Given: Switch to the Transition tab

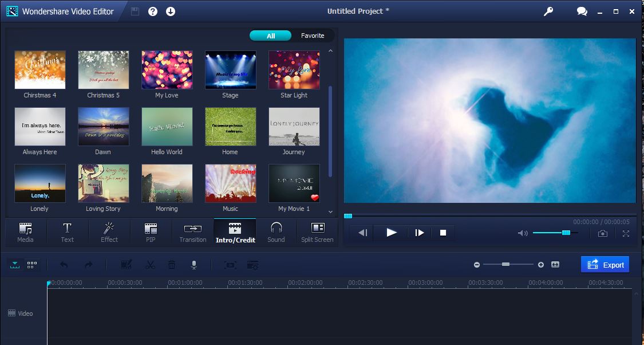Looking at the screenshot, I should (x=192, y=232).
